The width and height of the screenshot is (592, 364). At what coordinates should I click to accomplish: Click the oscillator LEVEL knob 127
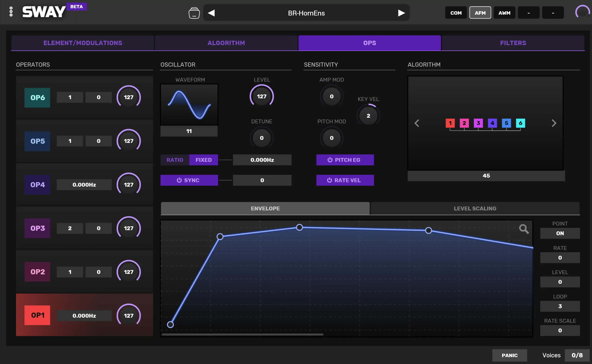click(262, 96)
